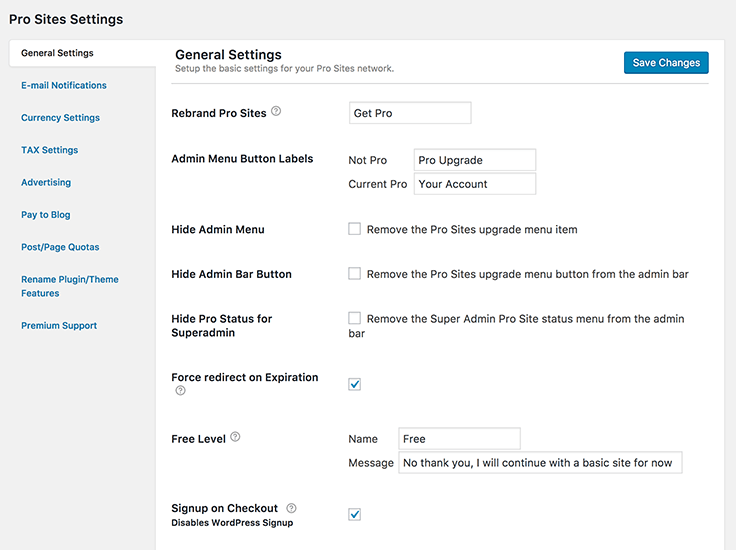Select Pay to Blog tab

(x=46, y=215)
